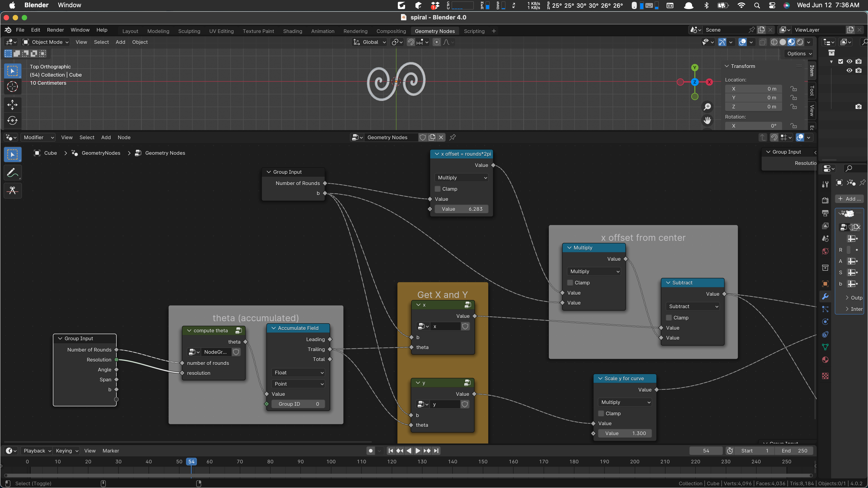This screenshot has width=868, height=488.
Task: Open the Playback dropdown in timeline
Action: 37,451
